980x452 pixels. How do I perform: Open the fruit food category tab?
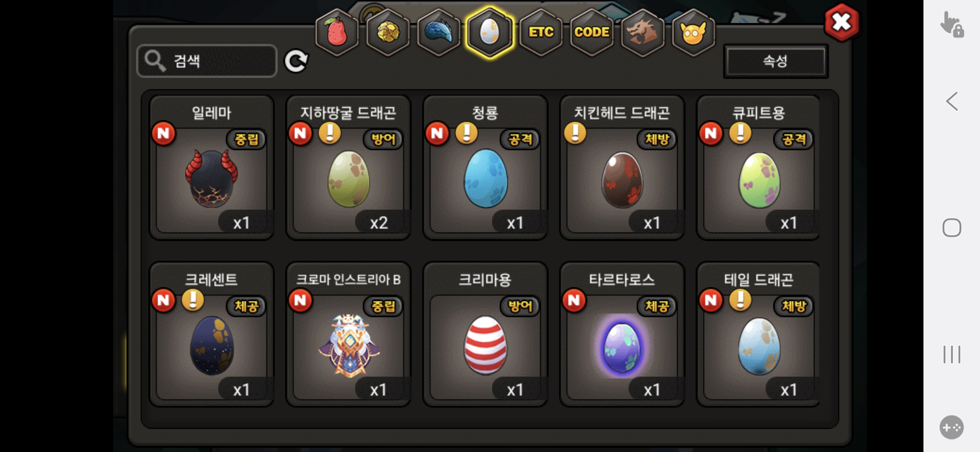(337, 33)
